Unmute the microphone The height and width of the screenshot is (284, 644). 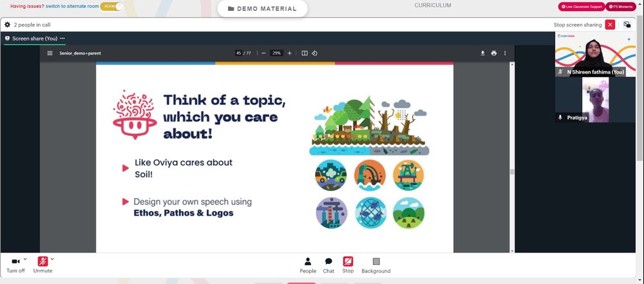tap(43, 265)
